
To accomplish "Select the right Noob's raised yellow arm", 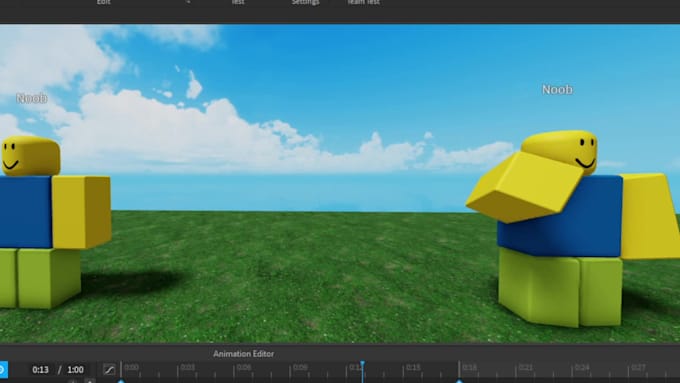I will [x=524, y=187].
